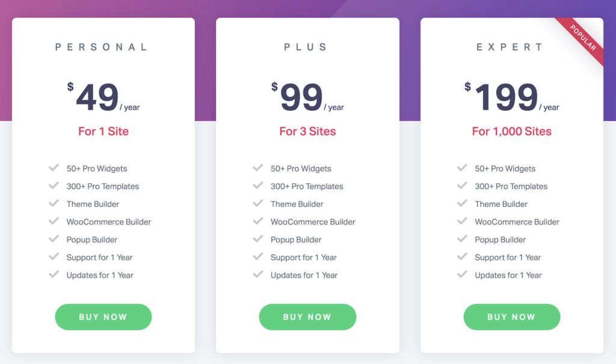Select the checkmark beside Plus's Popup Builder feature
The height and width of the screenshot is (364, 616).
[258, 239]
